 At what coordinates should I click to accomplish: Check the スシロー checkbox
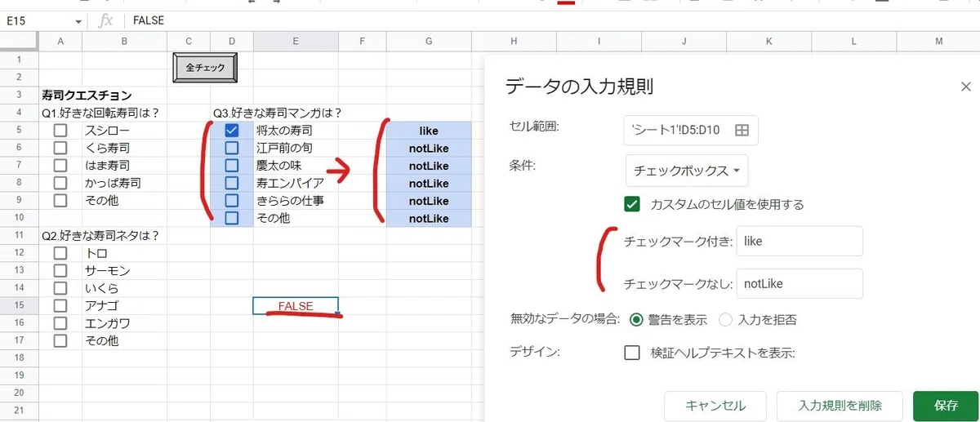(x=60, y=131)
